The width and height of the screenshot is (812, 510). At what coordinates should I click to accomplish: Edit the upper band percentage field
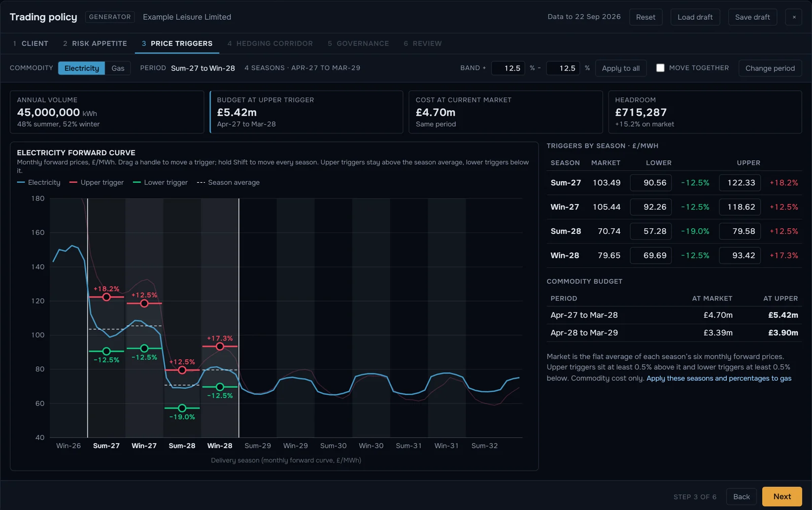(508, 68)
